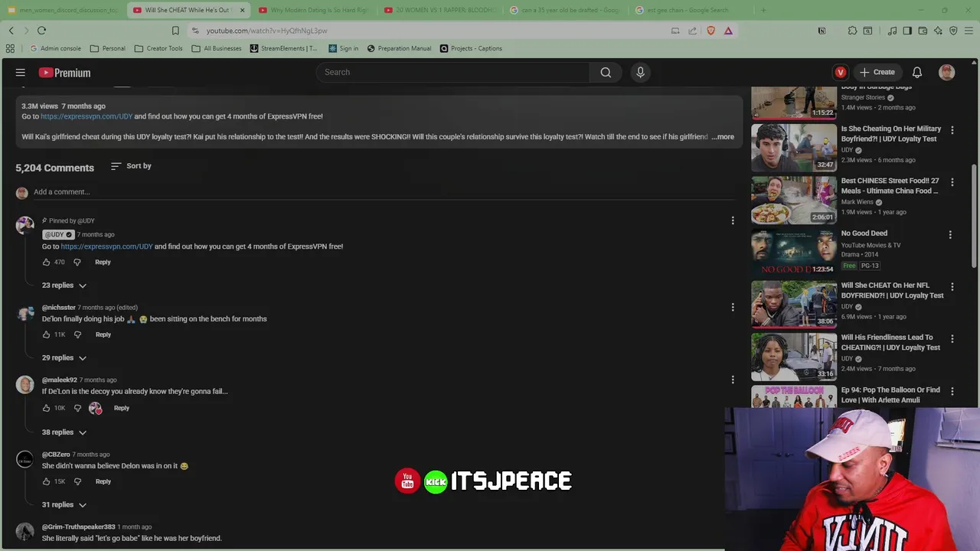Open the Admin console bookmark
The height and width of the screenshot is (551, 980).
tap(55, 48)
